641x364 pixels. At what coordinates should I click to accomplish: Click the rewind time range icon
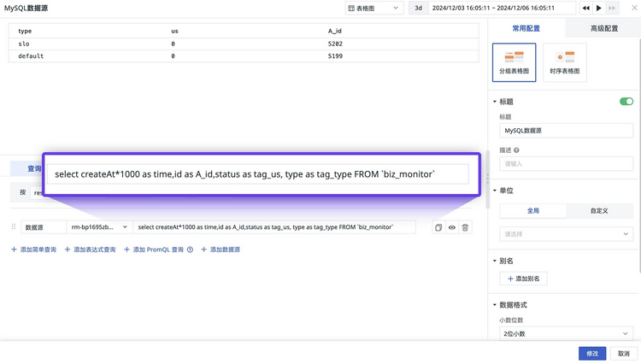585,9
